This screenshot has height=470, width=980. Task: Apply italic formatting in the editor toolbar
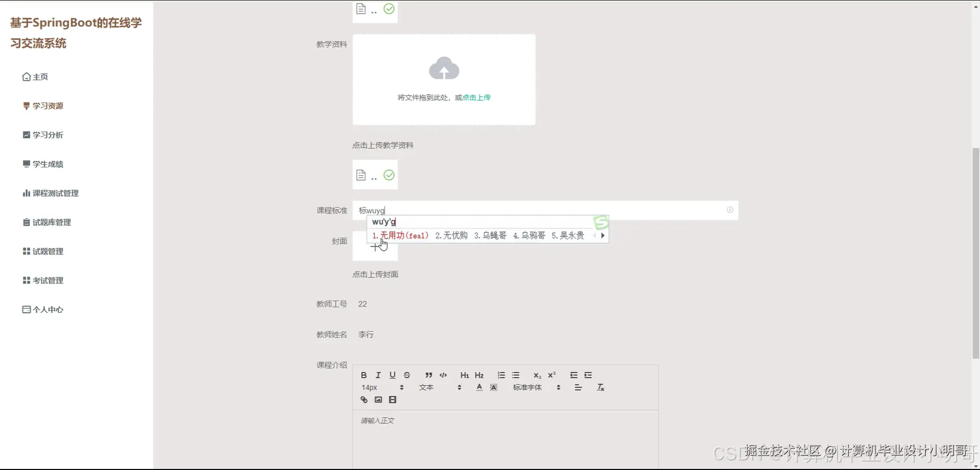point(377,375)
